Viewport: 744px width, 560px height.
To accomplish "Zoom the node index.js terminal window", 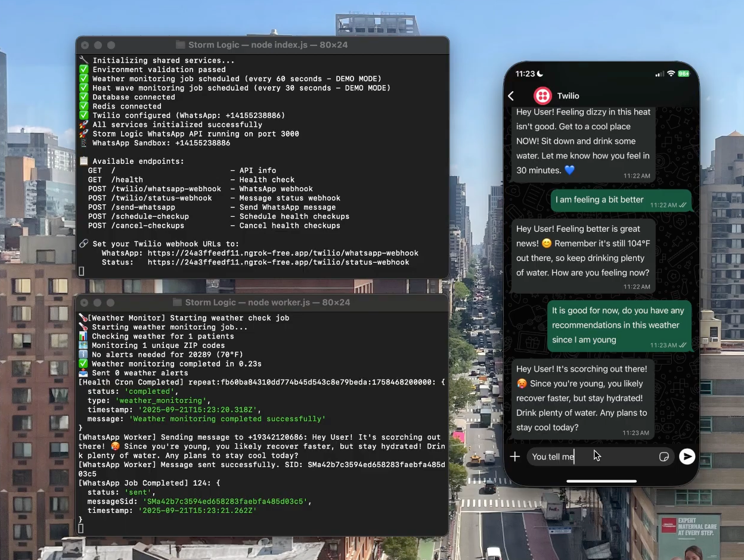I will pos(111,45).
